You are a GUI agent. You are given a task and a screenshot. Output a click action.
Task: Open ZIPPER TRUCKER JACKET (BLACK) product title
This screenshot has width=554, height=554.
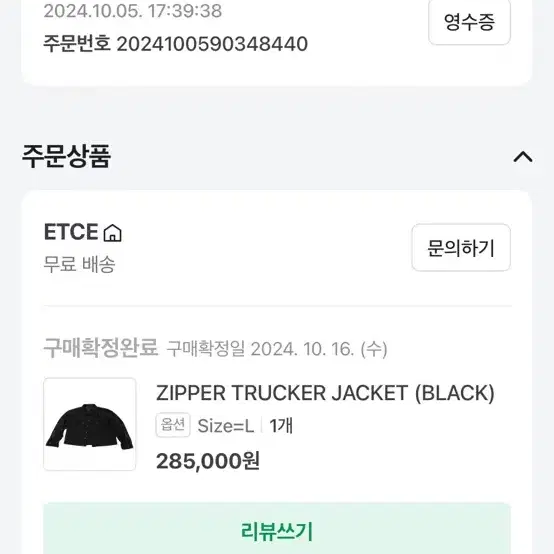point(325,393)
